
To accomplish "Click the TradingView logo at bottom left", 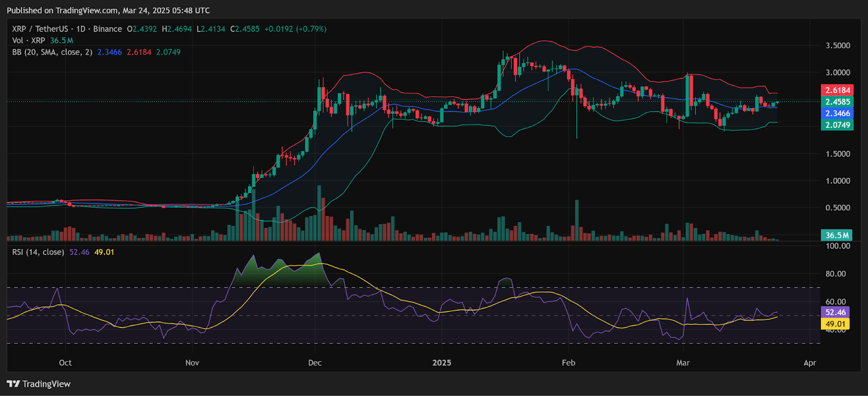I will coord(39,384).
